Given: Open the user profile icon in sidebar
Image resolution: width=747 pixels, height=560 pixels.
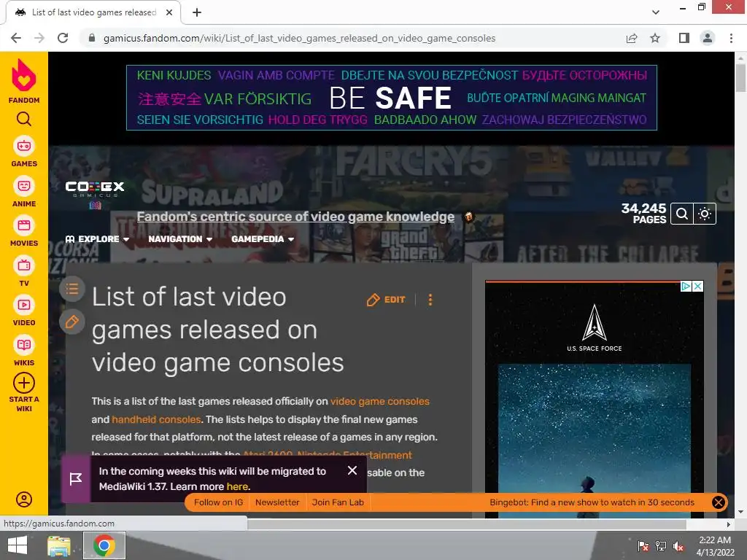Looking at the screenshot, I should coord(24,499).
